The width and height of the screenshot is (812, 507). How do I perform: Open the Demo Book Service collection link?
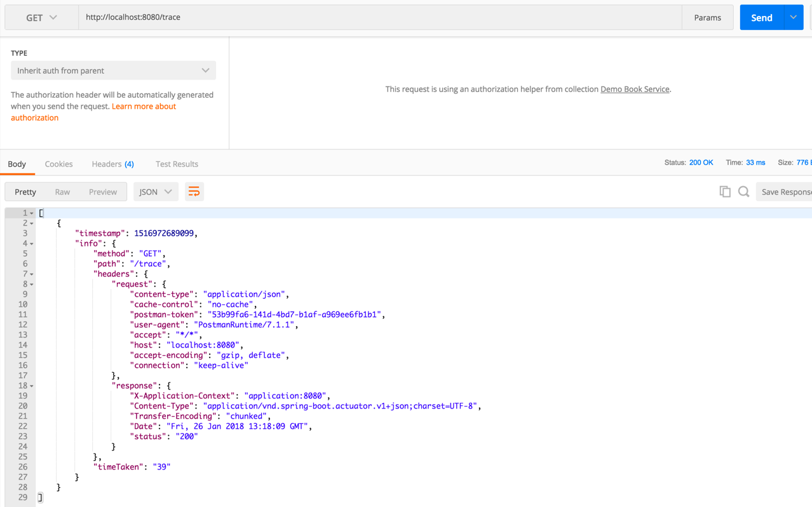634,89
